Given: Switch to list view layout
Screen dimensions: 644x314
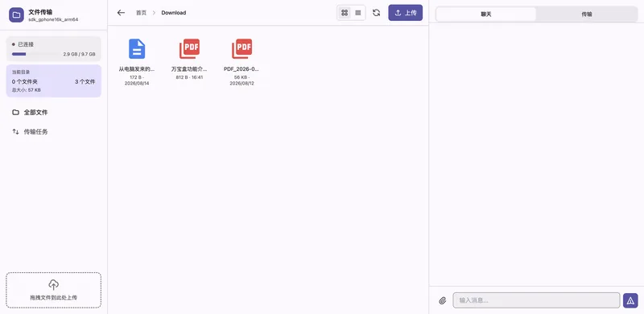Looking at the screenshot, I should click(x=358, y=13).
